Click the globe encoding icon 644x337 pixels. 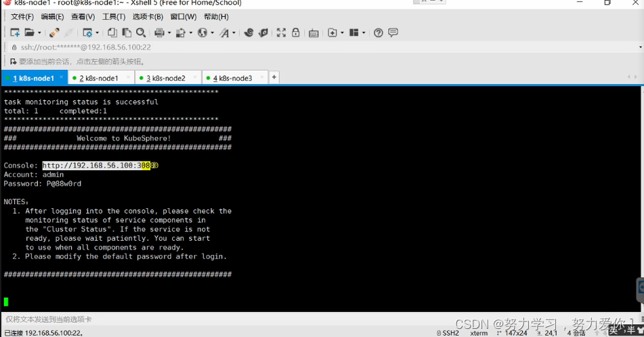(202, 33)
